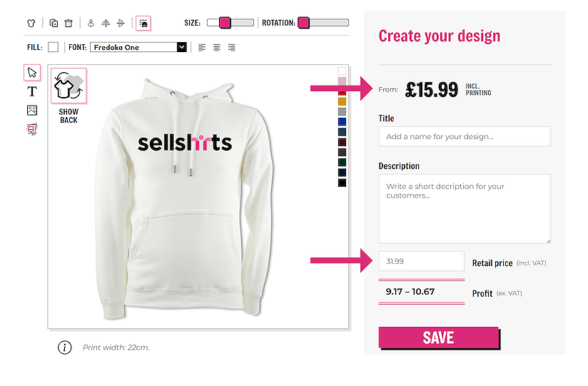Click the t-shirt product icon in toolbar
Image resolution: width=588 pixels, height=386 pixels.
coord(31,23)
